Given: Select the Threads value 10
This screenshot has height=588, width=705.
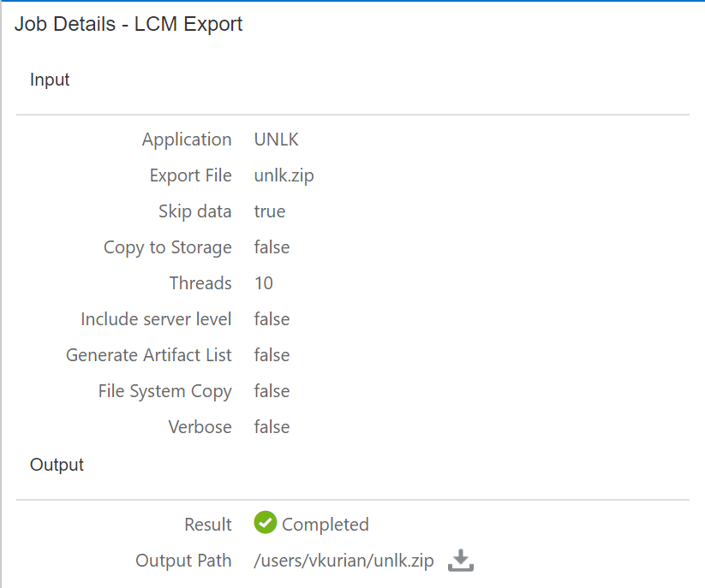Looking at the screenshot, I should pos(264,283).
